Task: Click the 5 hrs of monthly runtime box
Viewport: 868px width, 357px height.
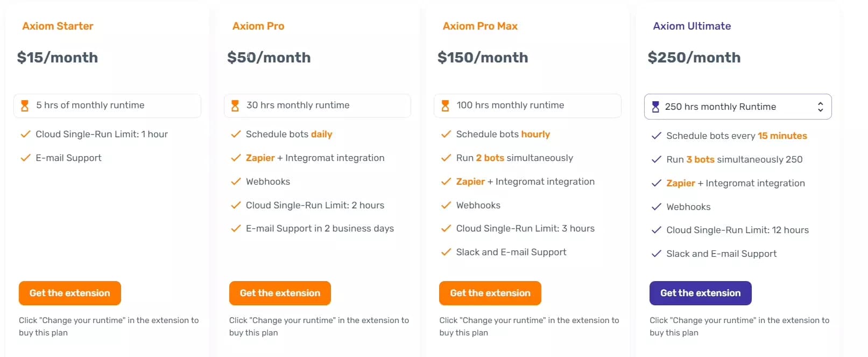Action: [107, 106]
